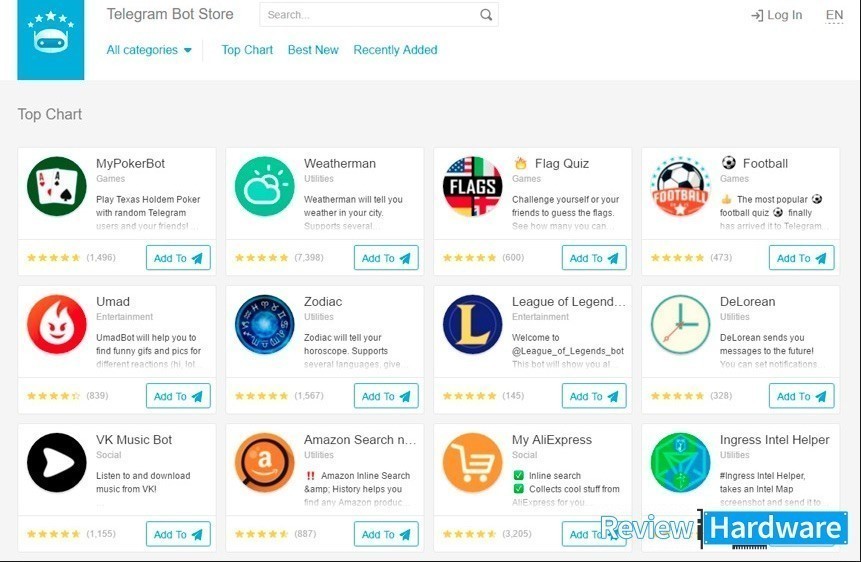Open the Weatherman cloud-and-sun icon
861x562 pixels.
pos(265,186)
